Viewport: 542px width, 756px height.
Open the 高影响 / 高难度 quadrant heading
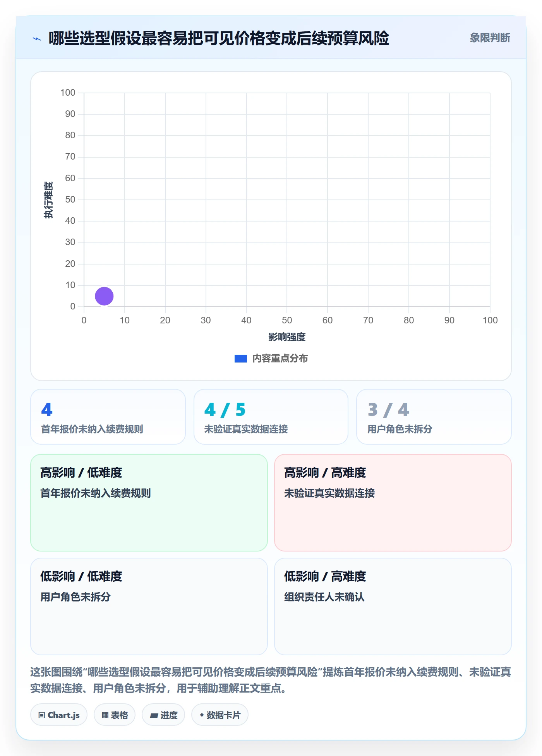click(x=325, y=472)
